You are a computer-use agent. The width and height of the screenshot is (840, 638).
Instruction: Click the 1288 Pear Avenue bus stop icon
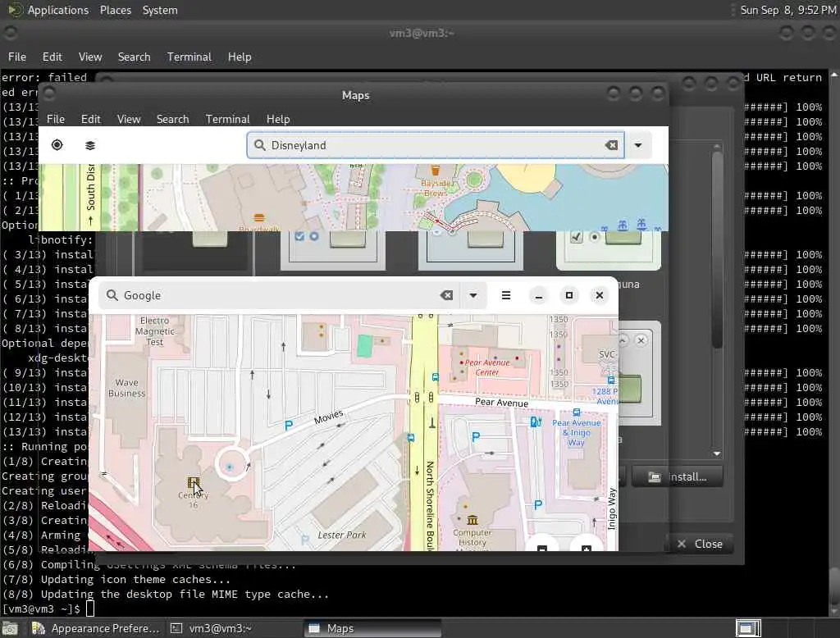point(610,381)
